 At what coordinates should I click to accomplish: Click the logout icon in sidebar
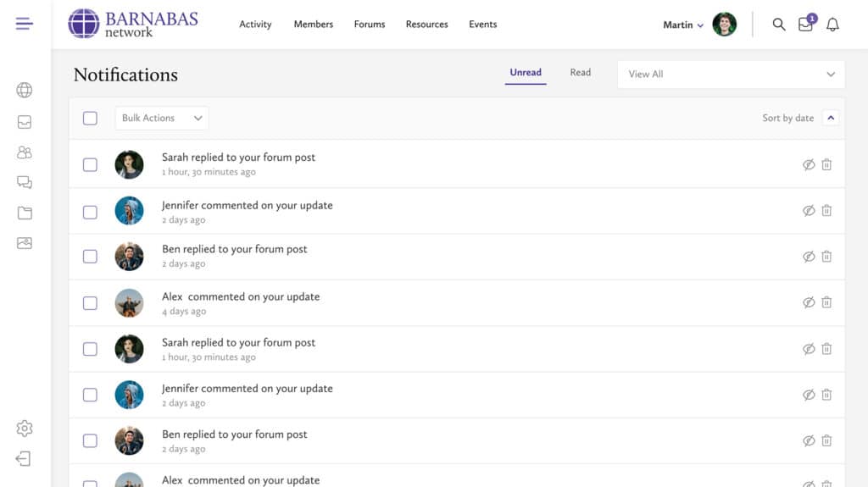click(x=25, y=459)
